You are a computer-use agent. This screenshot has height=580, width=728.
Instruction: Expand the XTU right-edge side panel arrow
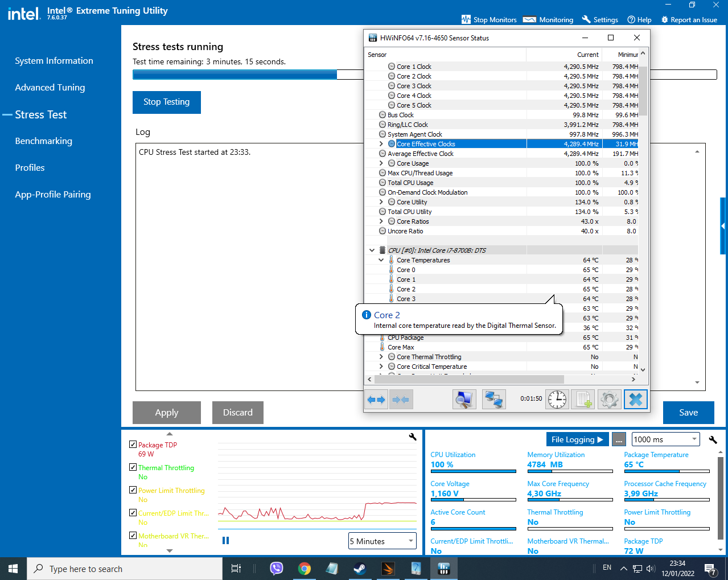click(723, 226)
